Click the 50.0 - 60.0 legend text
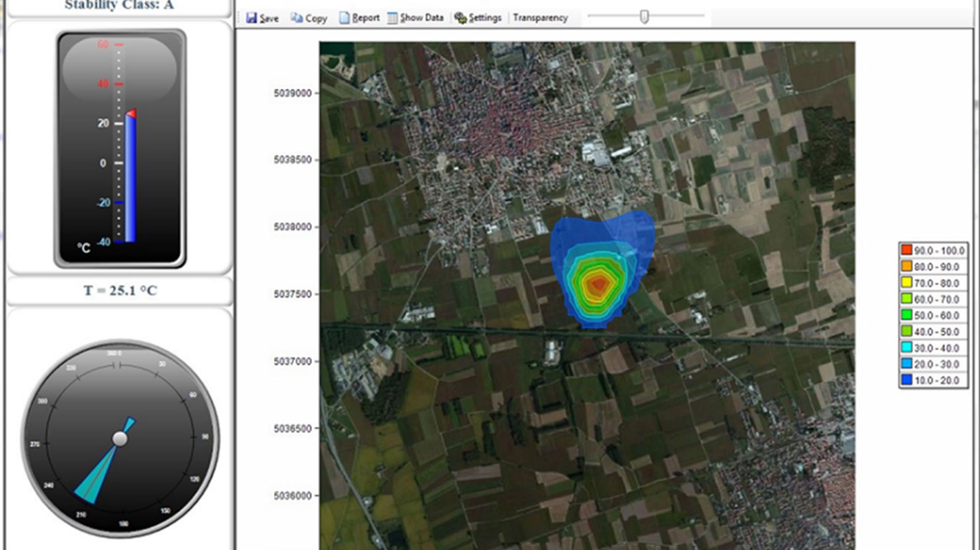This screenshot has width=980, height=550. tap(937, 315)
